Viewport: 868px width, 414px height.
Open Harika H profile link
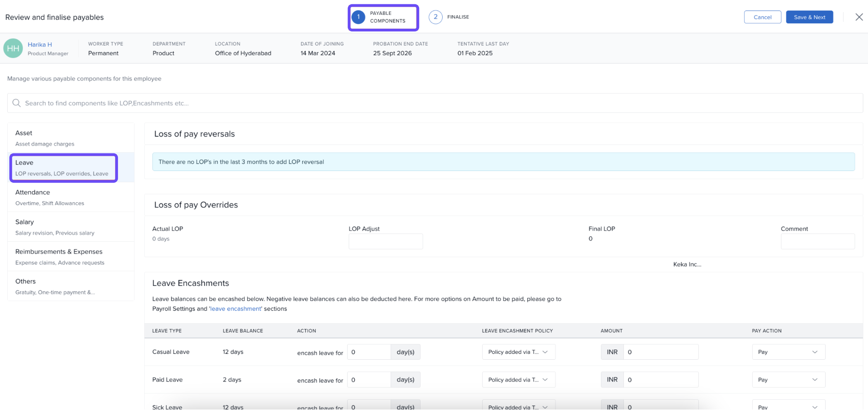click(40, 45)
